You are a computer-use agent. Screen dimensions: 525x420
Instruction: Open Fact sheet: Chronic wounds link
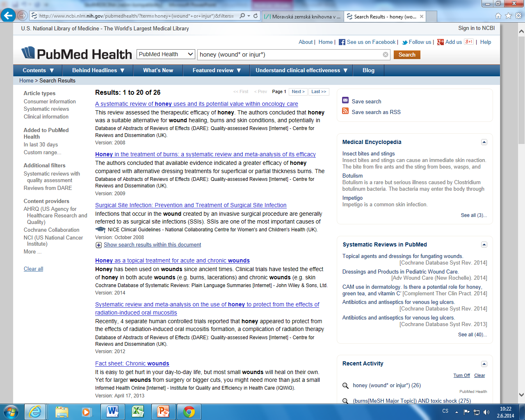(132, 363)
